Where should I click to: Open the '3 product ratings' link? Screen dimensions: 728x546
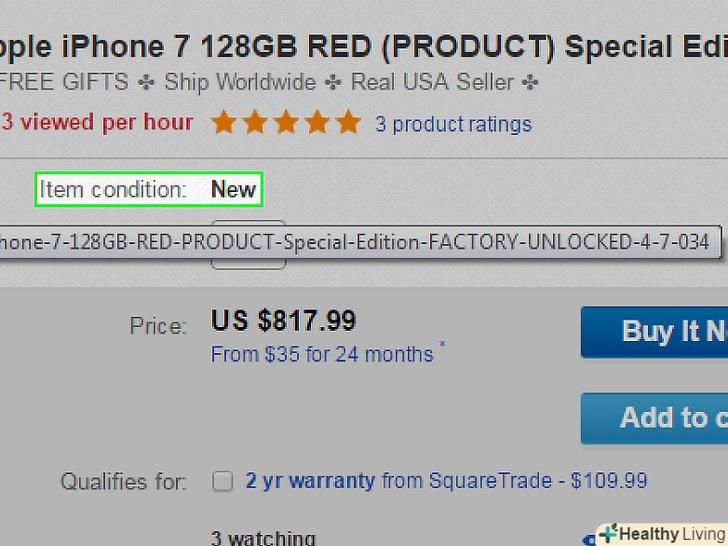[453, 125]
